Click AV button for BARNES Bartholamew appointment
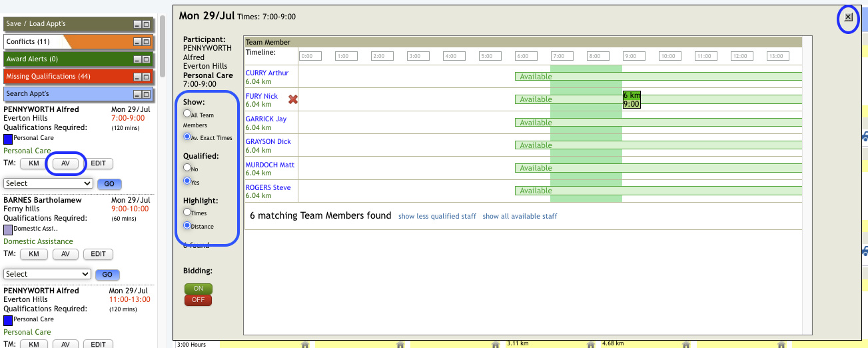 click(x=66, y=254)
